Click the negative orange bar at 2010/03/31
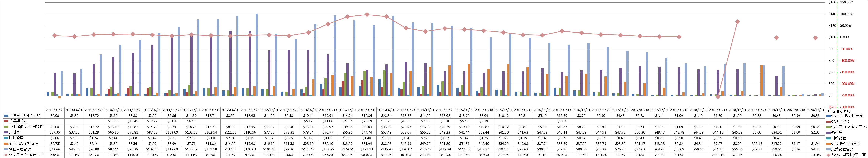This screenshot has width=868, height=158. click(x=59, y=97)
